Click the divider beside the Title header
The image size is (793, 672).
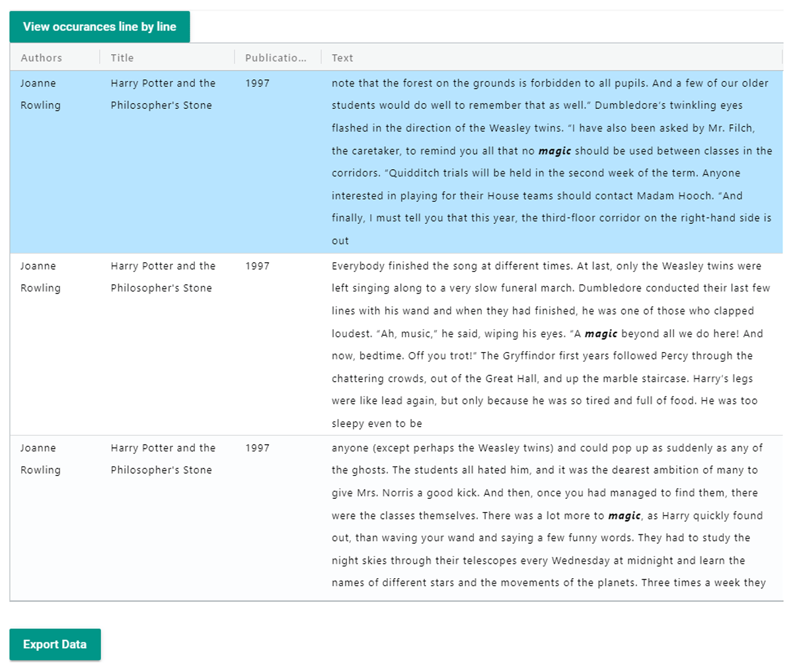pyautogui.click(x=235, y=57)
